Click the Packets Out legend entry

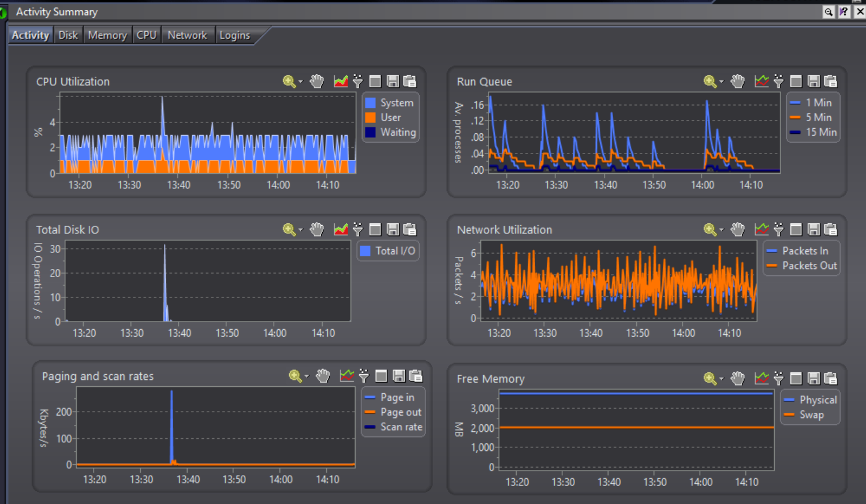(809, 266)
